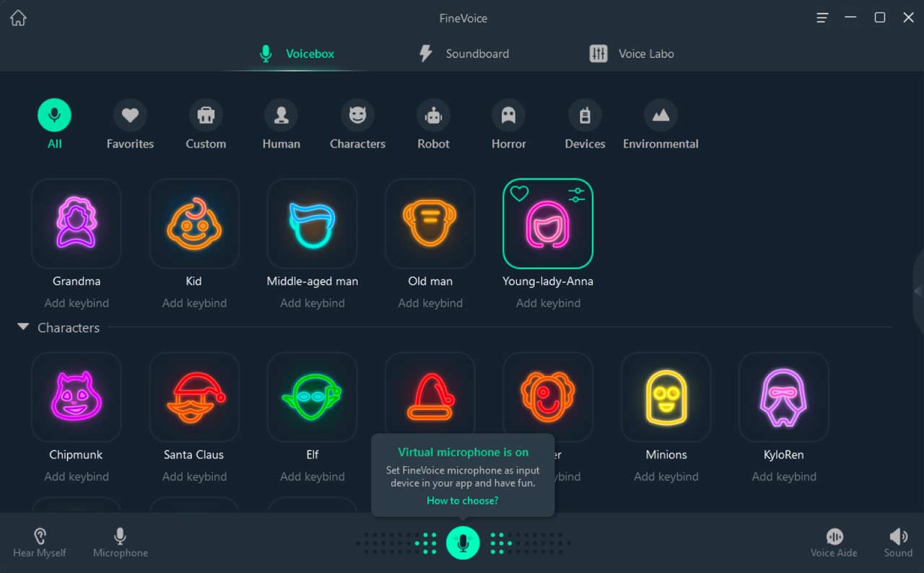Add keybind for Minions
The width and height of the screenshot is (924, 573).
[x=666, y=476]
